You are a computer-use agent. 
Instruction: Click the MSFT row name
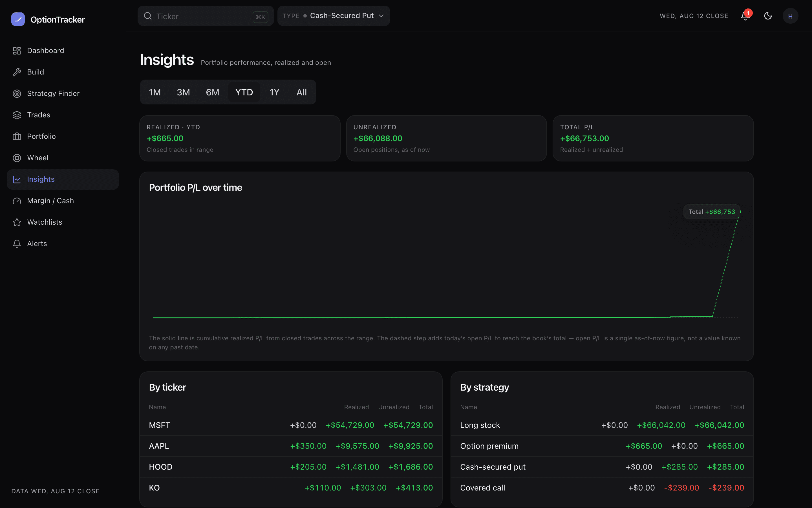tap(159, 425)
